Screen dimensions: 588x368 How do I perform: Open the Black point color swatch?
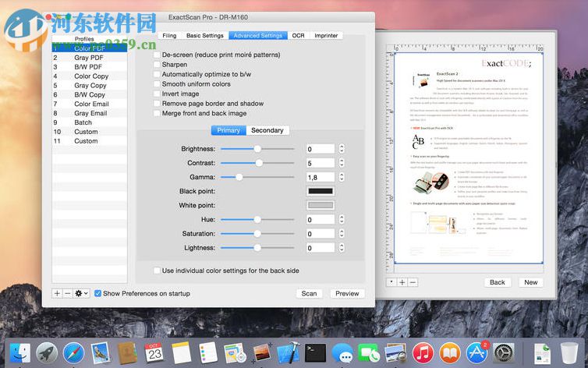[x=321, y=191]
